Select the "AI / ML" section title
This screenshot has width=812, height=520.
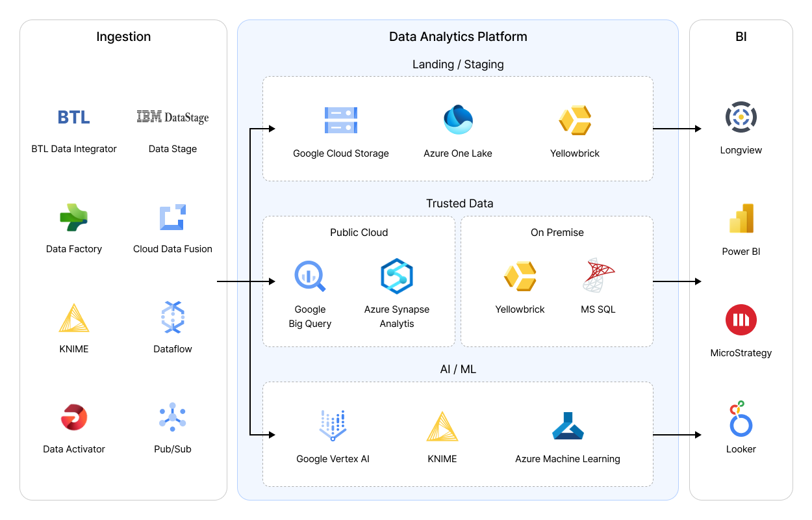tap(458, 369)
